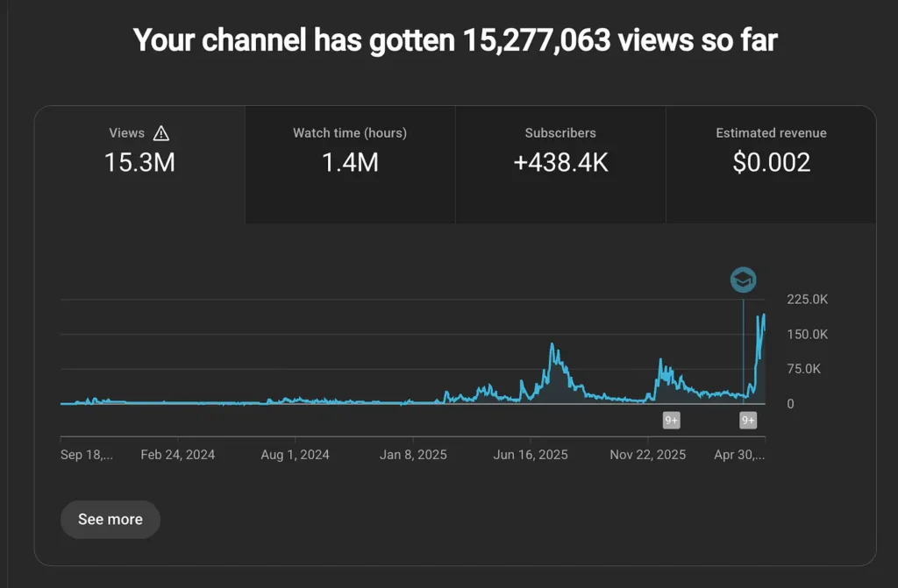Click the 15.3M views value
This screenshot has height=588, width=898.
[x=139, y=163]
